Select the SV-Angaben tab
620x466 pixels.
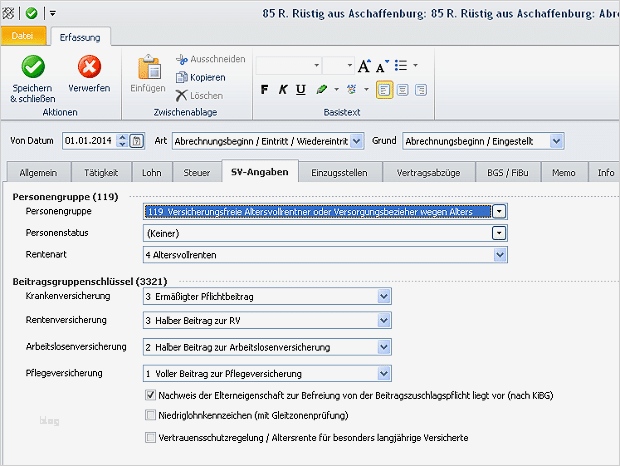click(260, 172)
